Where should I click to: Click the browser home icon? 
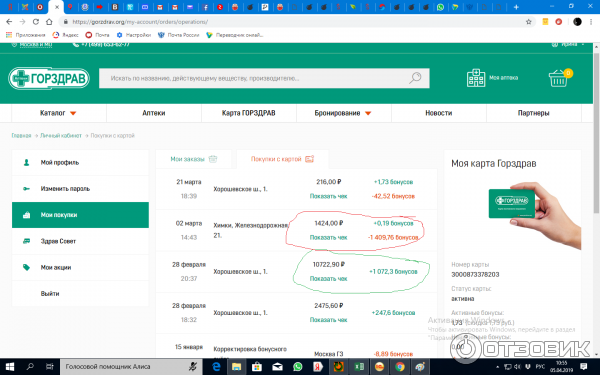coord(49,22)
